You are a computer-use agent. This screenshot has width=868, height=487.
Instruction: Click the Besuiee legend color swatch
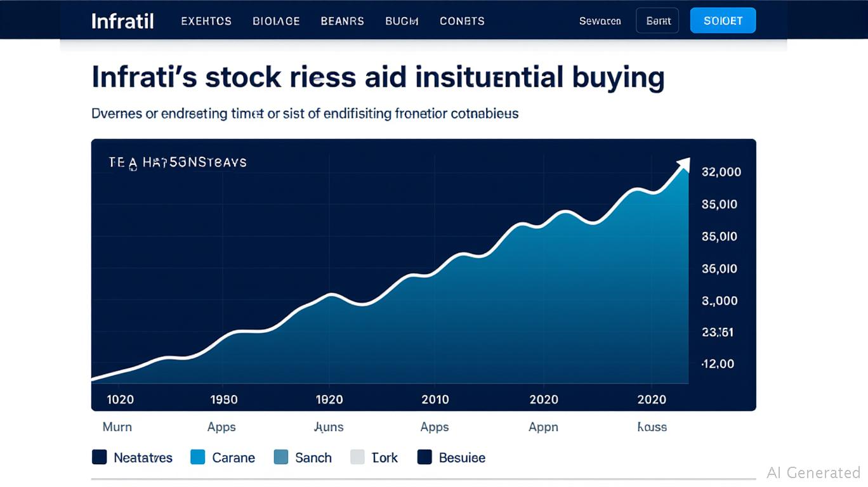(424, 457)
